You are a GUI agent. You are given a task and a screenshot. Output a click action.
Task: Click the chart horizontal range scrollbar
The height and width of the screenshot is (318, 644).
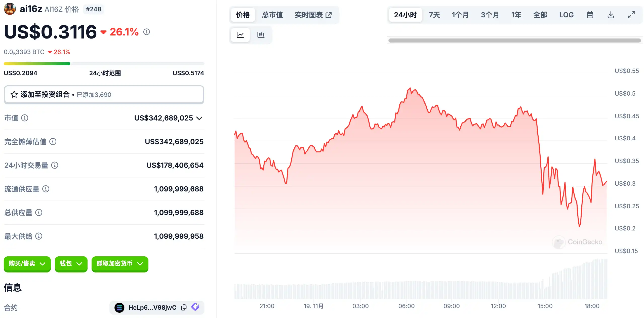(514, 41)
